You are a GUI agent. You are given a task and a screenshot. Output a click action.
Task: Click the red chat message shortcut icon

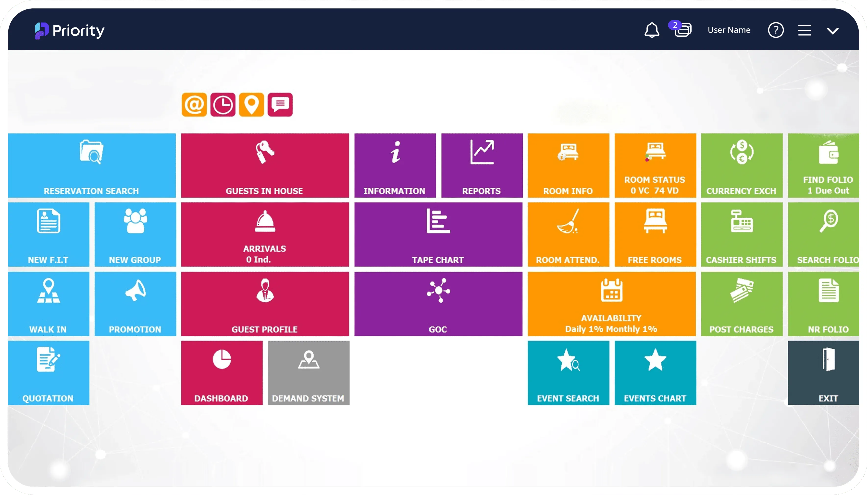280,105
